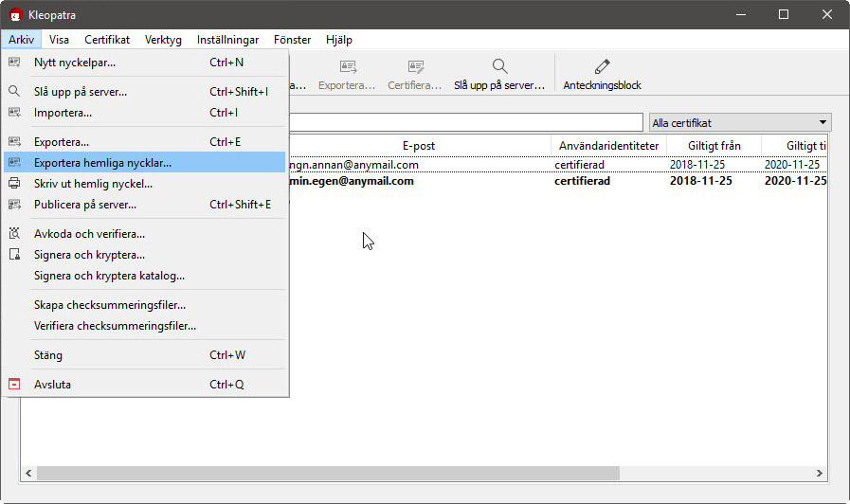Click the Avsluta menu entry icon
The width and height of the screenshot is (850, 504).
point(14,385)
